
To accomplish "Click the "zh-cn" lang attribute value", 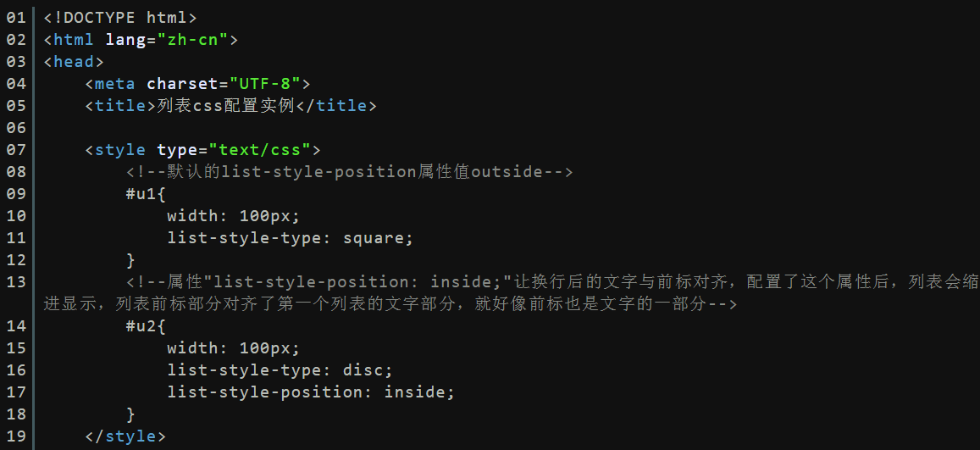I will [x=192, y=40].
